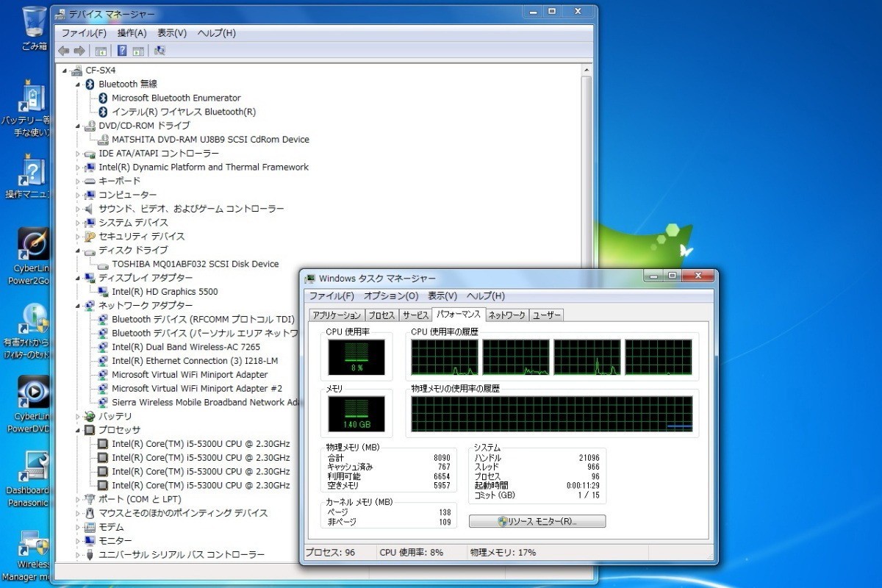Collapse the ネットワーク アダプター category
This screenshot has width=882, height=588.
tap(79, 306)
